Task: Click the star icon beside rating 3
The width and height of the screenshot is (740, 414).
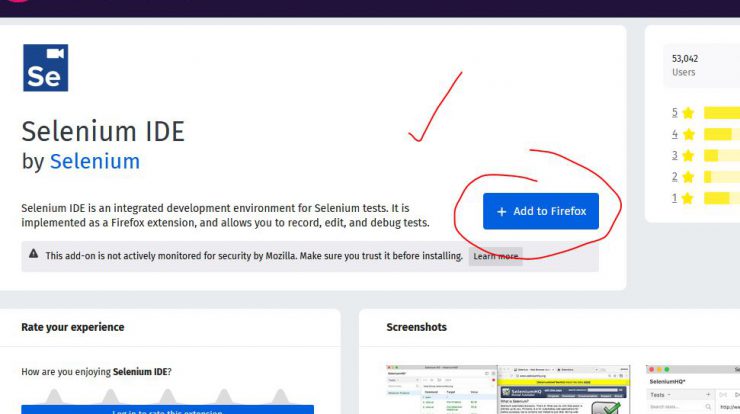Action: [688, 155]
